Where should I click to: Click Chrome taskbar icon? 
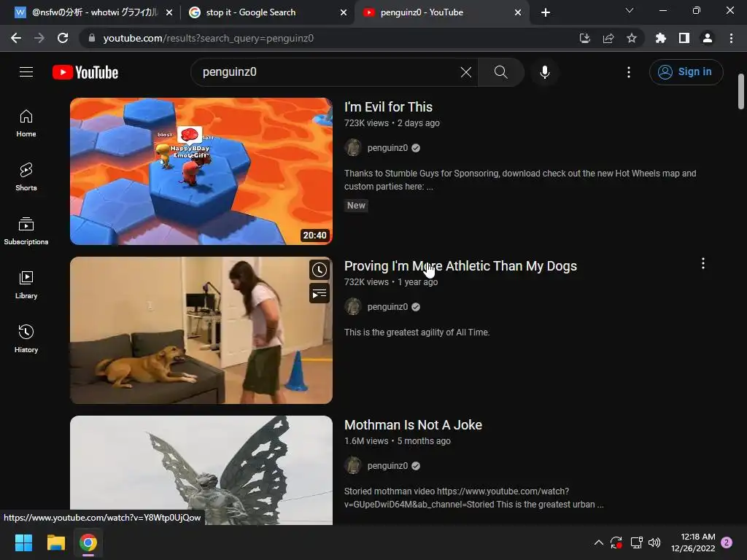(x=88, y=542)
